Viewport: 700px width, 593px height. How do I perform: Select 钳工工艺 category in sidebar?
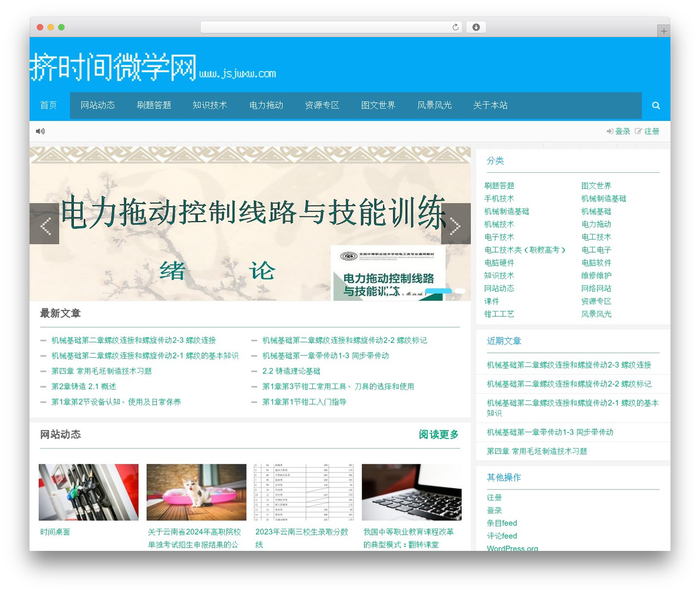(x=499, y=314)
